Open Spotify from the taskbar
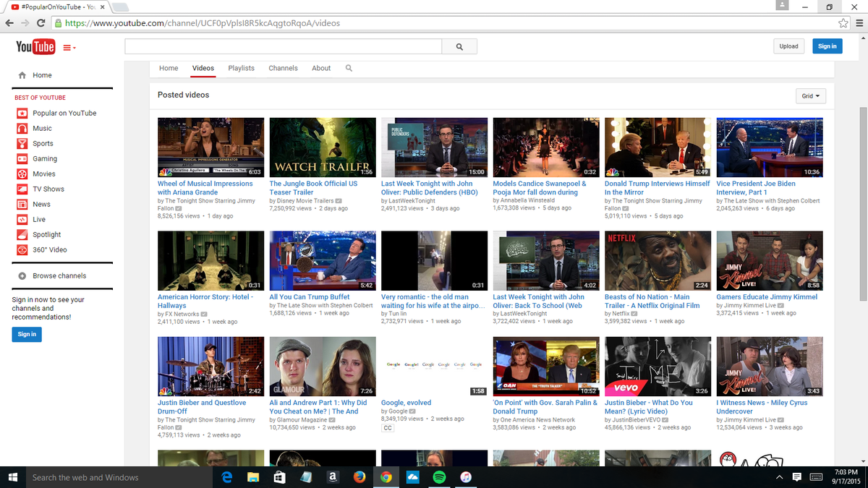Viewport: 868px width, 488px height. click(439, 477)
